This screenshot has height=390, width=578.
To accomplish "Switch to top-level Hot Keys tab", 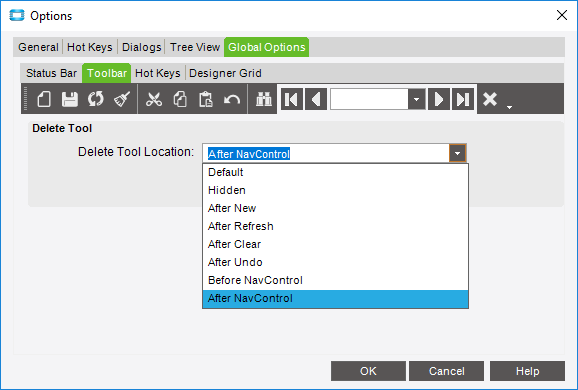I will pyautogui.click(x=90, y=47).
